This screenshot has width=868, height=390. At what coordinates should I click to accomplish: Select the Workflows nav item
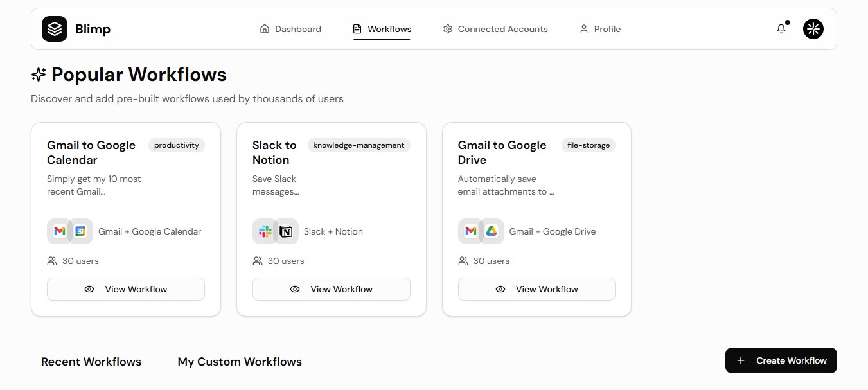tap(382, 29)
